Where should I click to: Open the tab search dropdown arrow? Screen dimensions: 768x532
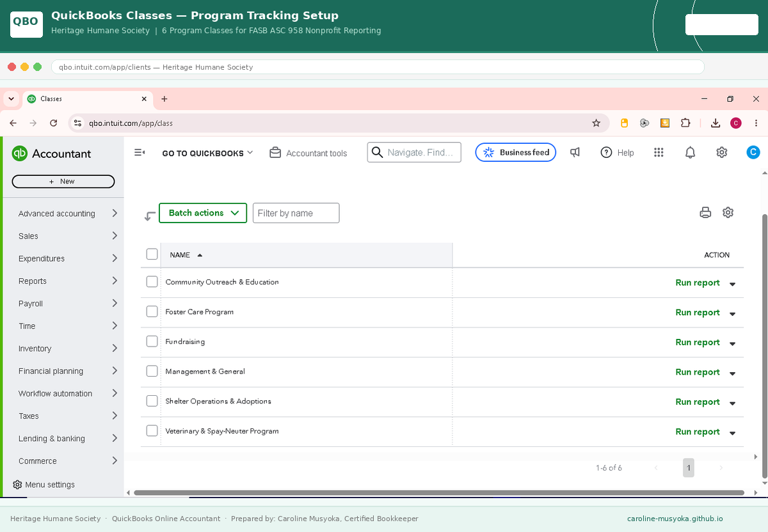(x=11, y=98)
